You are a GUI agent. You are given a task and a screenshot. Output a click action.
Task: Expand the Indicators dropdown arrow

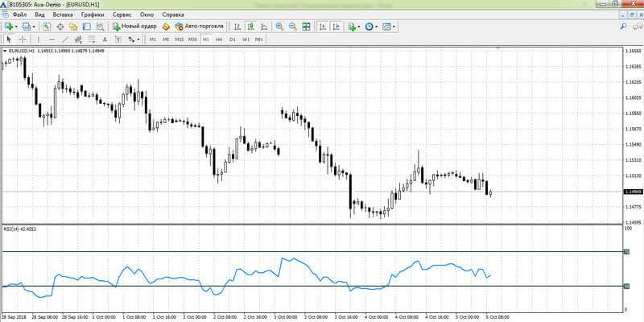click(359, 27)
